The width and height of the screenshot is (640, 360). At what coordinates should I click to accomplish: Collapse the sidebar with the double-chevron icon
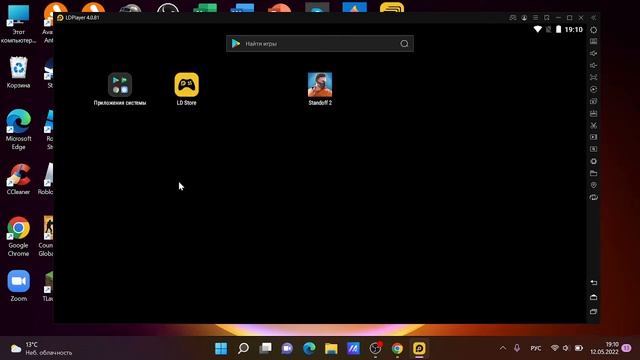pos(593,18)
